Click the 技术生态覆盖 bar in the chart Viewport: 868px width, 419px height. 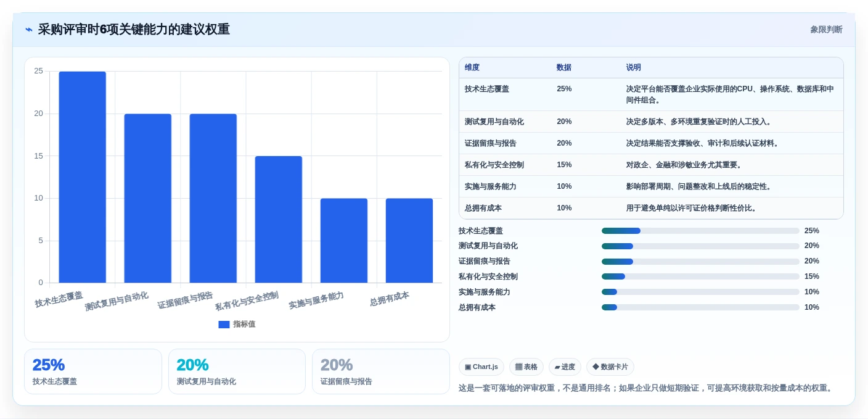point(82,177)
